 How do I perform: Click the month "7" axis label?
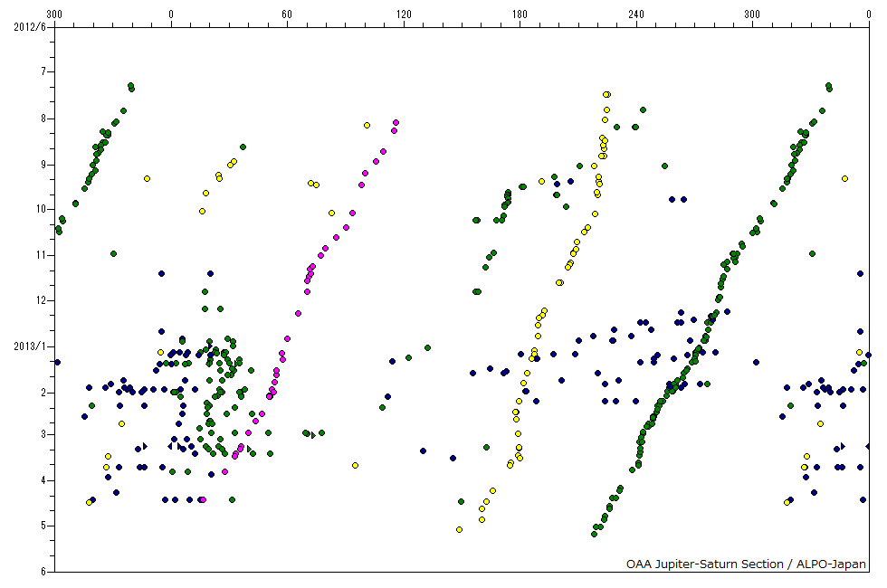point(43,71)
